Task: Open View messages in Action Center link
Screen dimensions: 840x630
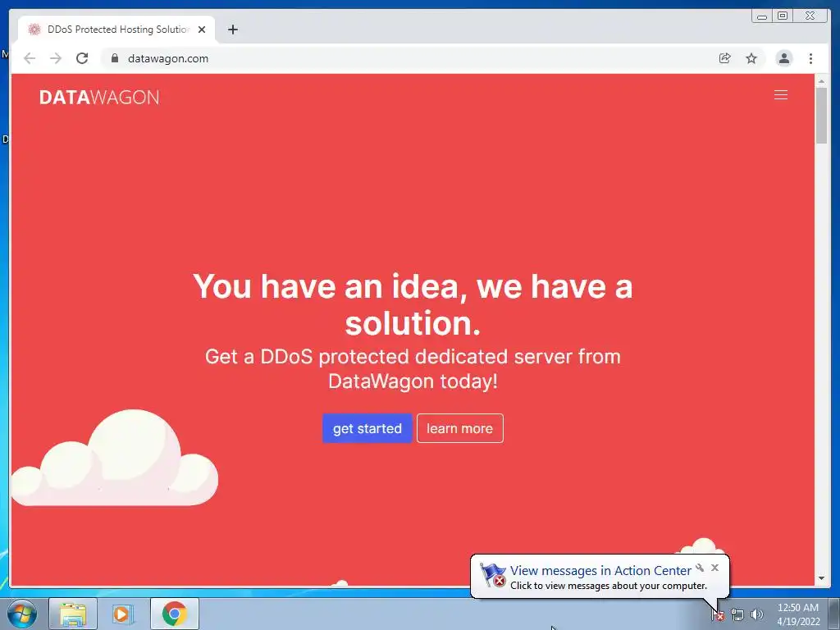Action: click(x=600, y=571)
